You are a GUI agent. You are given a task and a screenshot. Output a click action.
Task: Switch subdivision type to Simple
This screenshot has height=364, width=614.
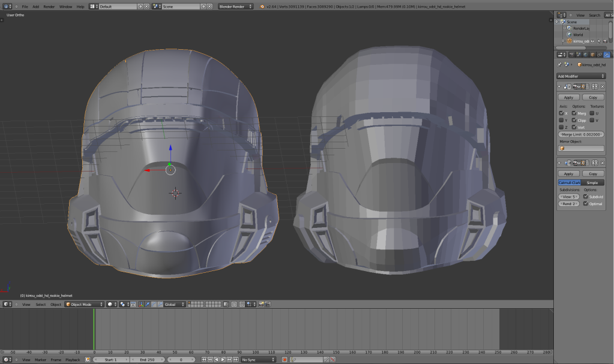[x=592, y=182]
